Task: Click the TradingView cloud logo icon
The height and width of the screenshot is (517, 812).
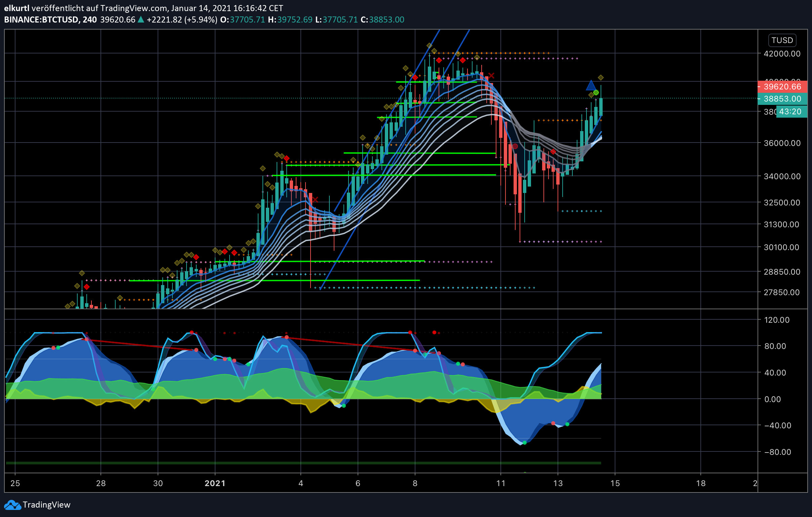Action: pos(12,505)
